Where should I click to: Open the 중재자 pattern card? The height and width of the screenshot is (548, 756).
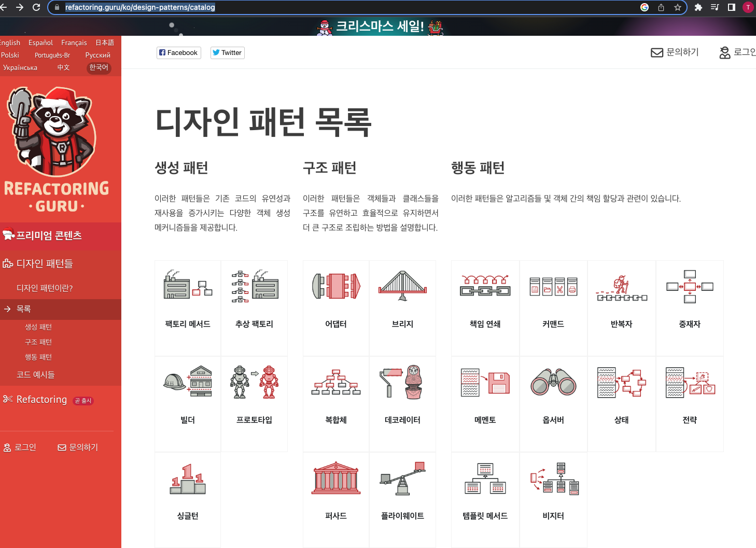pos(690,308)
